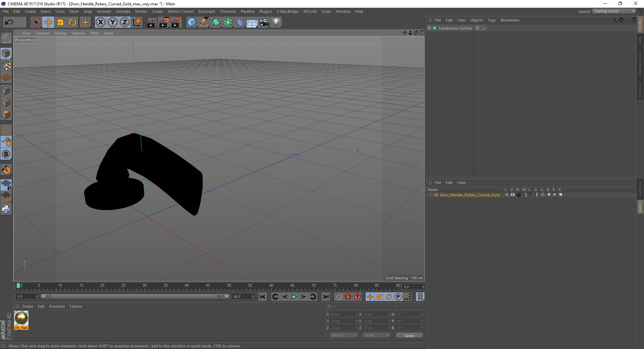Toggle coordinate system icon
Image resolution: width=644 pixels, height=349 pixels.
[137, 22]
